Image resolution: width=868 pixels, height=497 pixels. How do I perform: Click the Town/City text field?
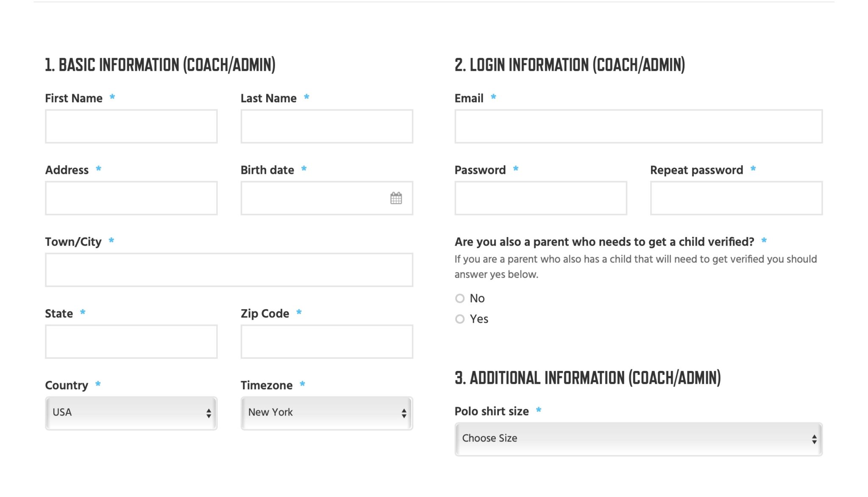[x=229, y=270]
